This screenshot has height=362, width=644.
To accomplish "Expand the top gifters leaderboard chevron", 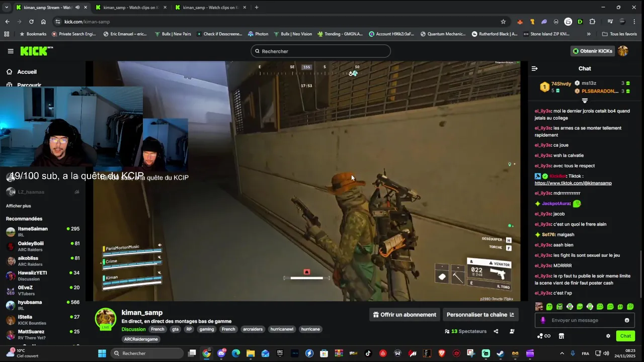I will pyautogui.click(x=585, y=101).
